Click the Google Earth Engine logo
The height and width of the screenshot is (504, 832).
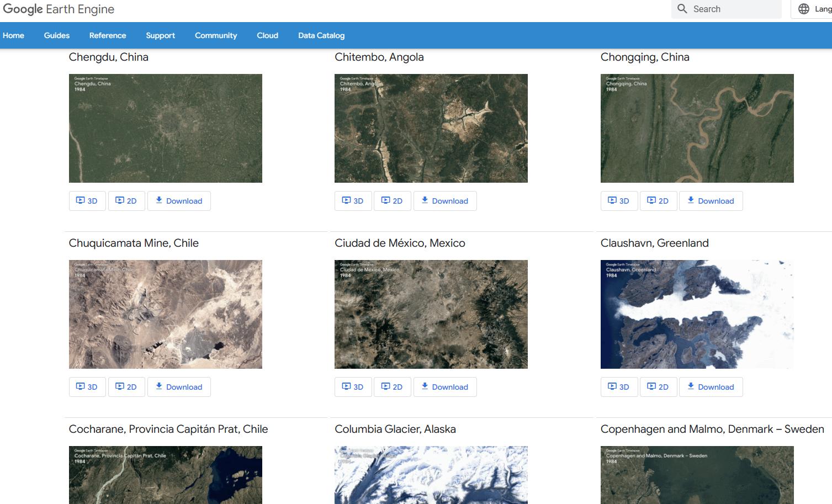click(x=59, y=9)
